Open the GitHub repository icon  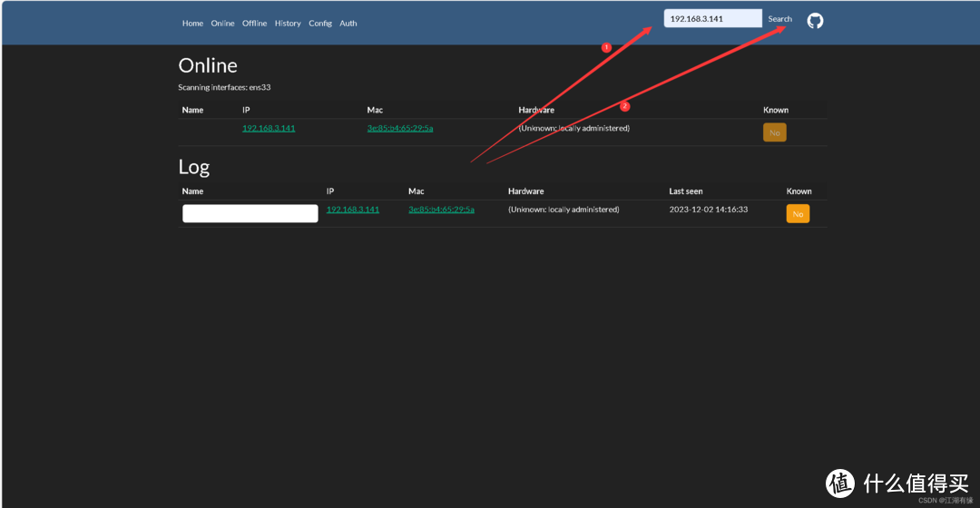[814, 21]
